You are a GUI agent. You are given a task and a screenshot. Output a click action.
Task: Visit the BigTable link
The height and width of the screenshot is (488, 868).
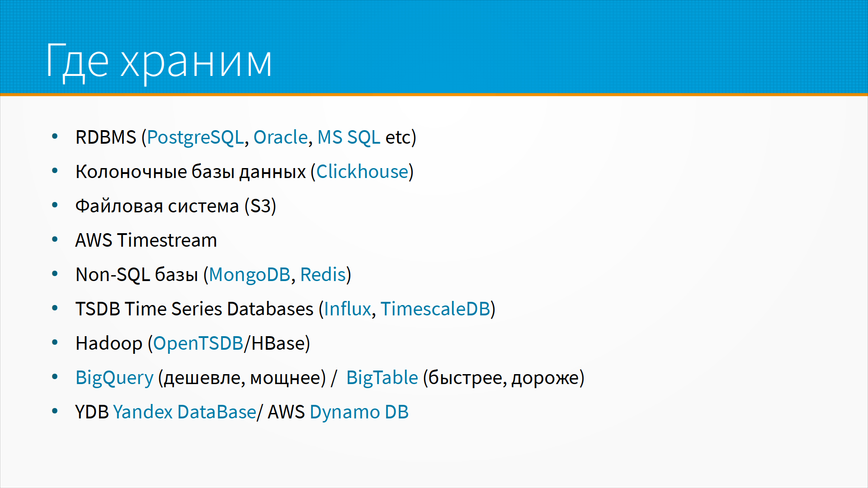(x=382, y=378)
